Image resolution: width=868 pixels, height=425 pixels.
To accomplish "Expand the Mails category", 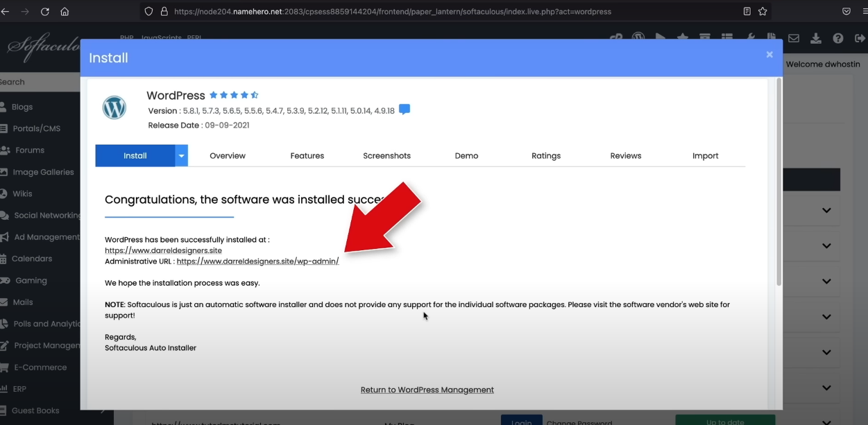I will 23,302.
